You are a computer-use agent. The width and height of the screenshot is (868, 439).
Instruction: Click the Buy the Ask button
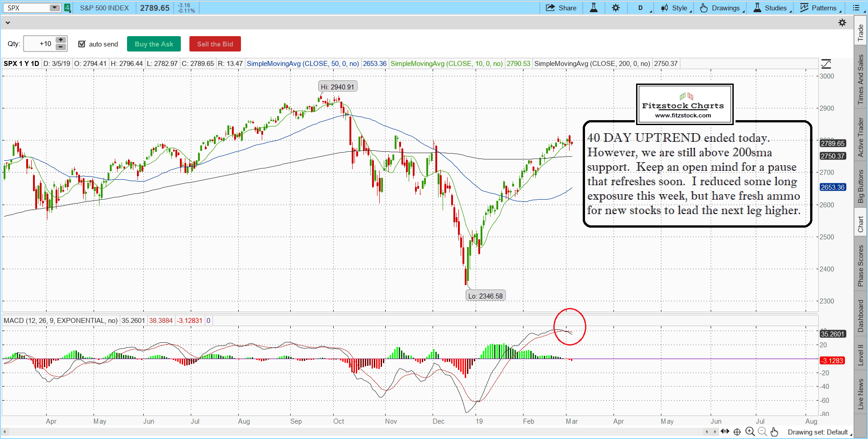154,44
